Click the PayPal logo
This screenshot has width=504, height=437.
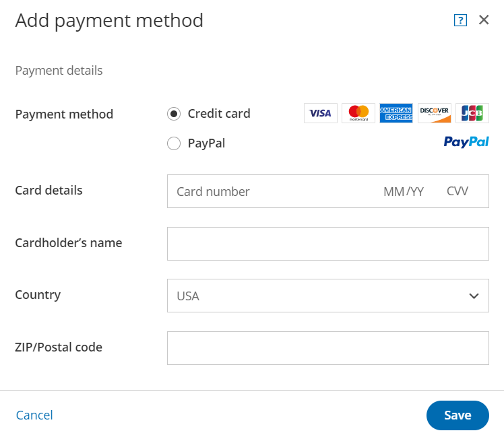(x=466, y=142)
